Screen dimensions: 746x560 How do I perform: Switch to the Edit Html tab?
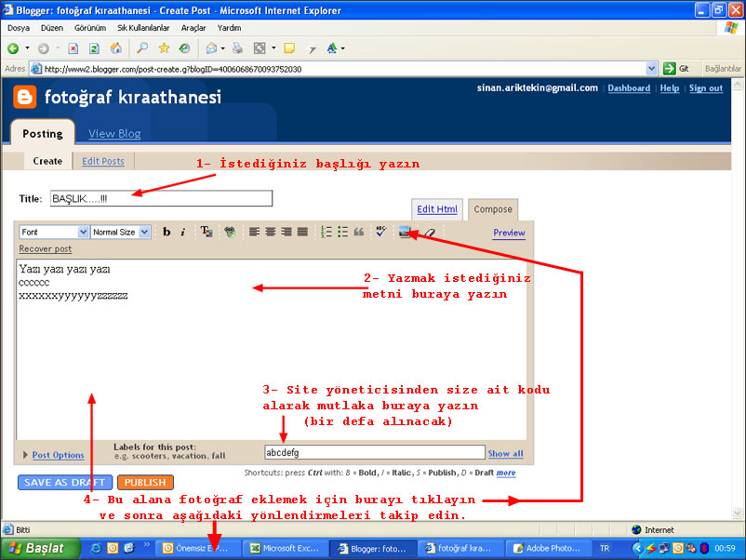[x=437, y=209]
